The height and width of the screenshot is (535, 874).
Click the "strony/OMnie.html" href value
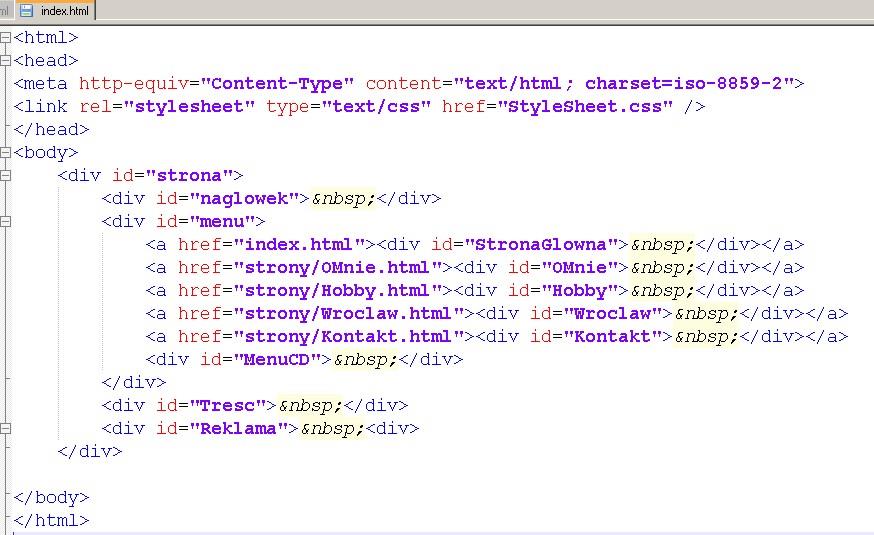pos(337,268)
